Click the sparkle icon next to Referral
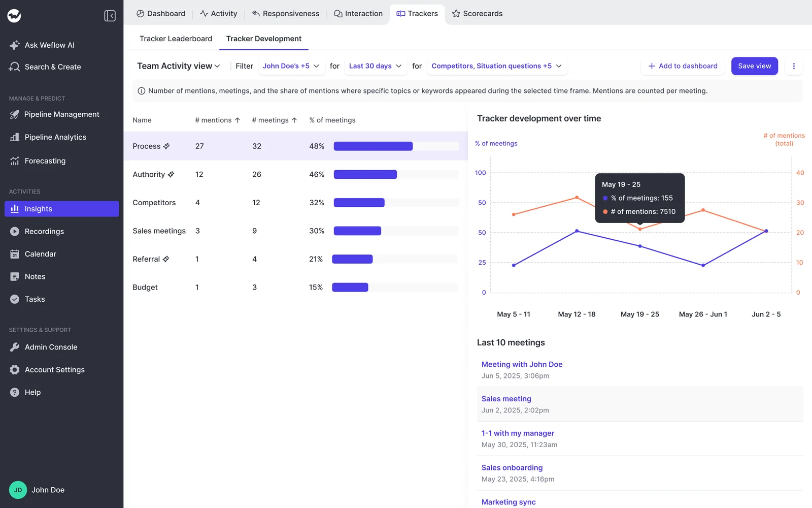 166,259
